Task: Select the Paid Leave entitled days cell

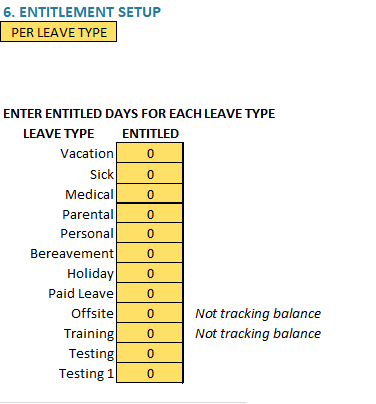Action: tap(150, 293)
